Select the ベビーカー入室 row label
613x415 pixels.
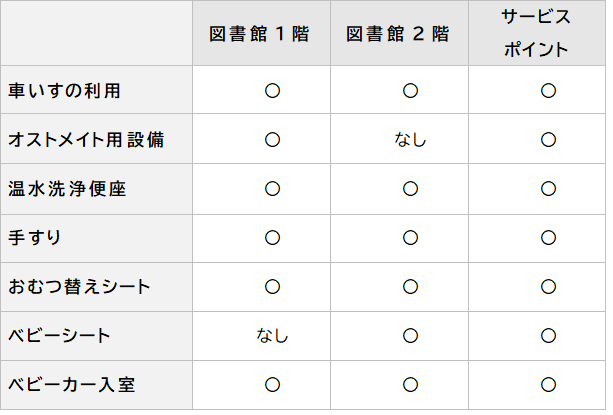[x=71, y=384]
